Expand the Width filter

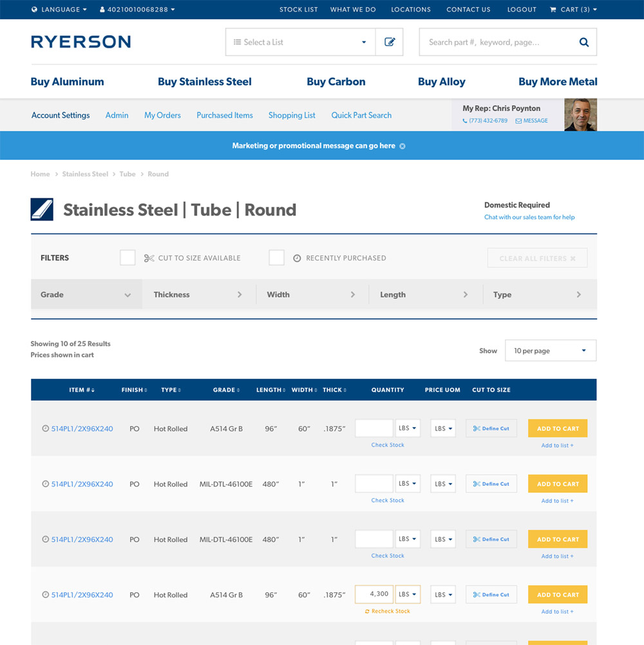(x=312, y=294)
